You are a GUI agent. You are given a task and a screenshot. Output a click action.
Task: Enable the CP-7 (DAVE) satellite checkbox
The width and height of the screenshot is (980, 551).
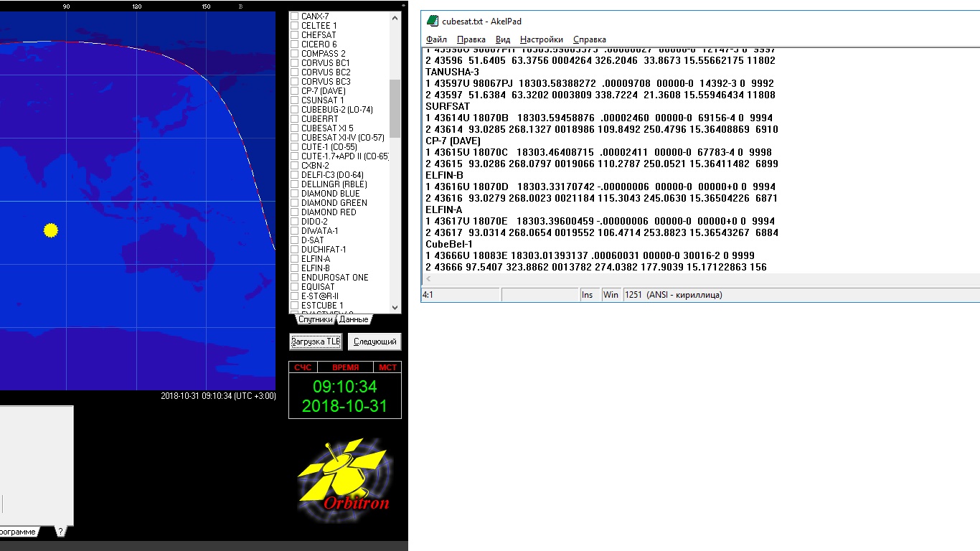pos(295,91)
